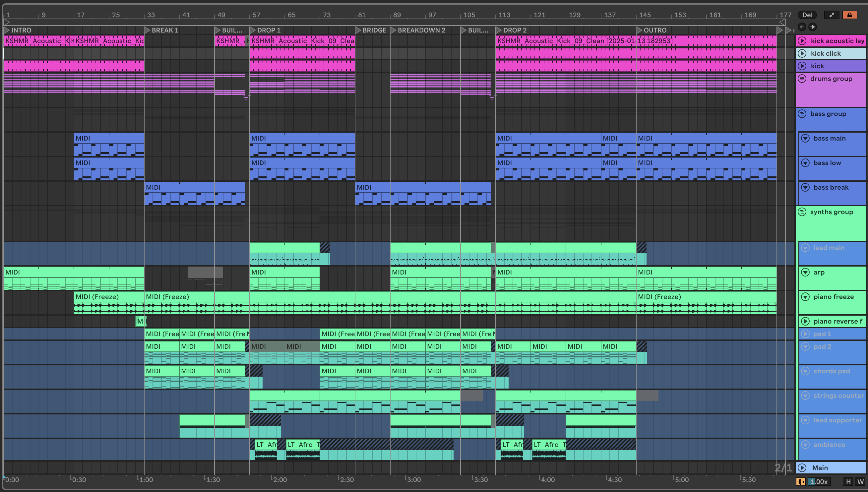
Task: Fold the synths group icon
Action: point(802,212)
